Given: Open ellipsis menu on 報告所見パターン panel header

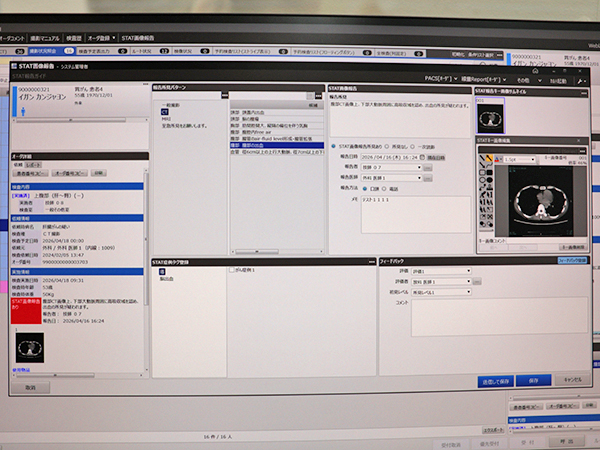Looking at the screenshot, I should click(320, 90).
